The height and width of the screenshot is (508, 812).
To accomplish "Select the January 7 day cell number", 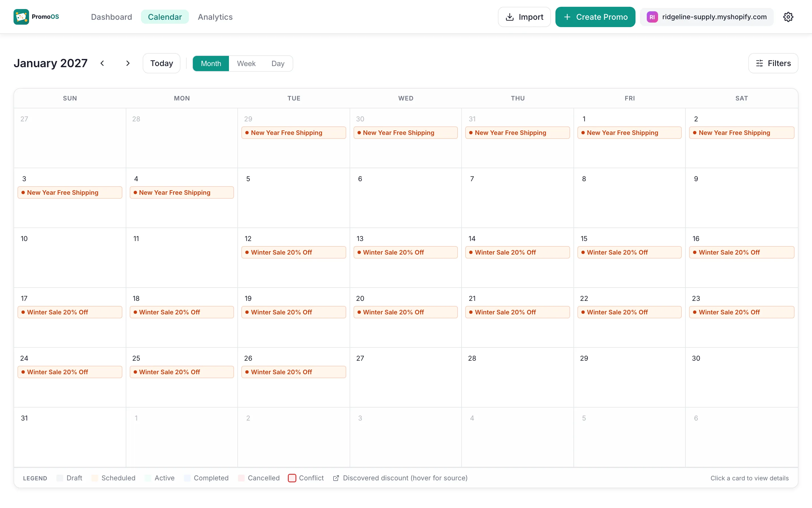I will click(472, 179).
